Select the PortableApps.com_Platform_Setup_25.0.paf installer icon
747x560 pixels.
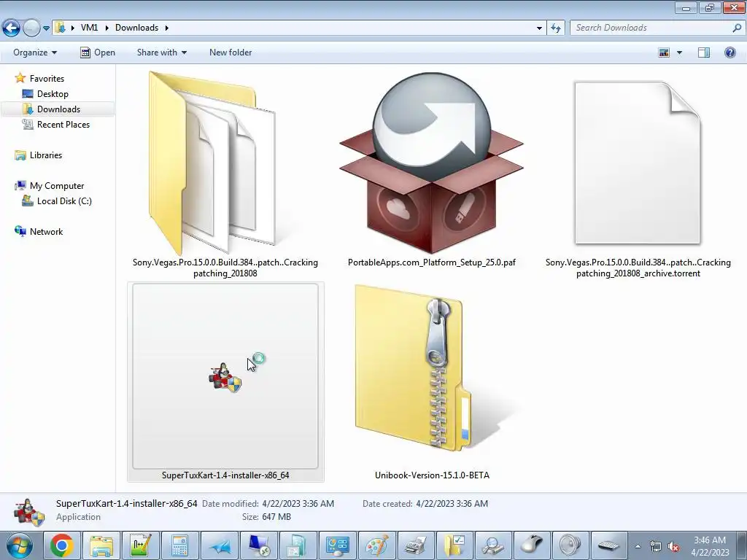pyautogui.click(x=431, y=162)
